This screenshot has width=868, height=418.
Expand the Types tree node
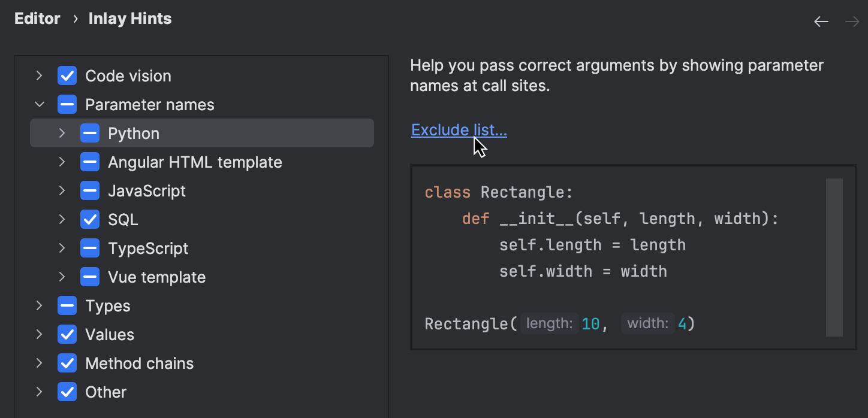[40, 305]
